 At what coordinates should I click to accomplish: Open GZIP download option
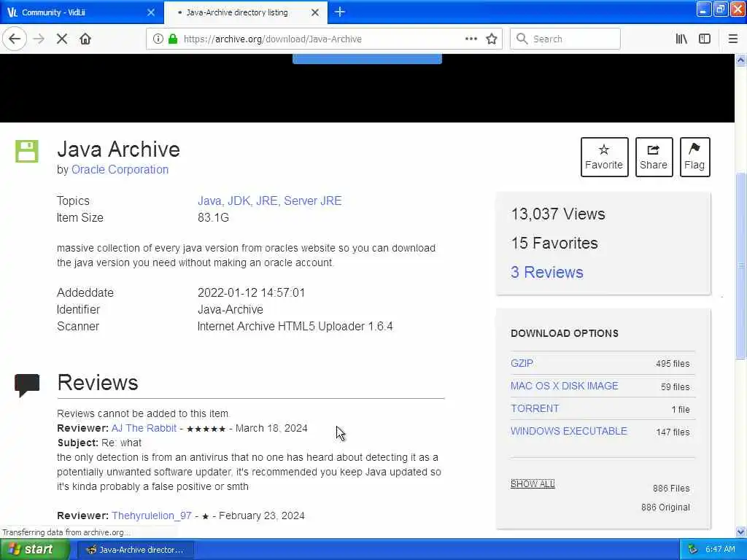pyautogui.click(x=522, y=363)
